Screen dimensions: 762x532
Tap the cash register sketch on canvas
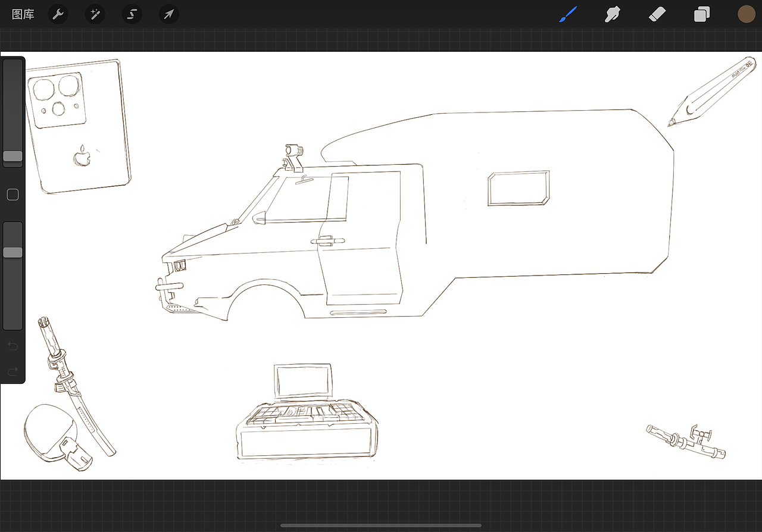pyautogui.click(x=307, y=412)
